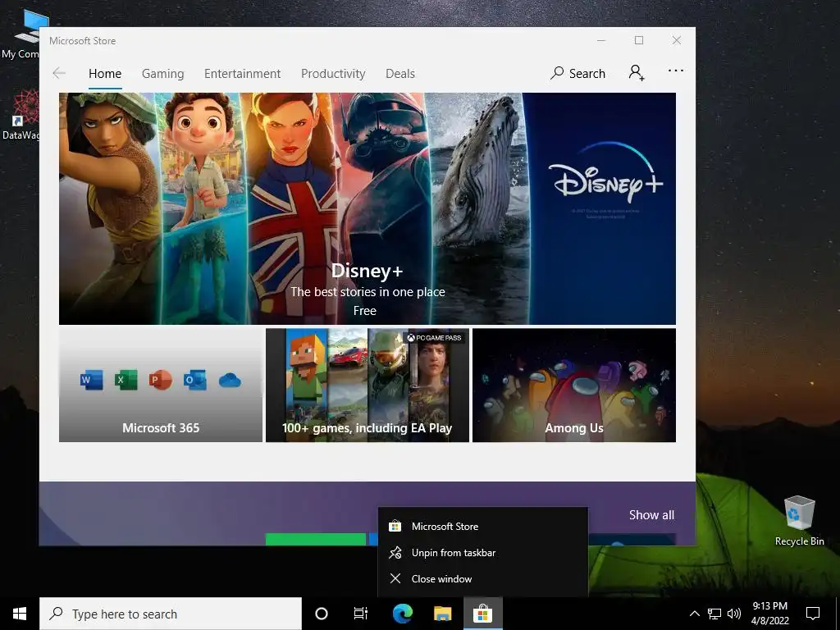Click Microsoft Store taskbar icon

pos(482,614)
